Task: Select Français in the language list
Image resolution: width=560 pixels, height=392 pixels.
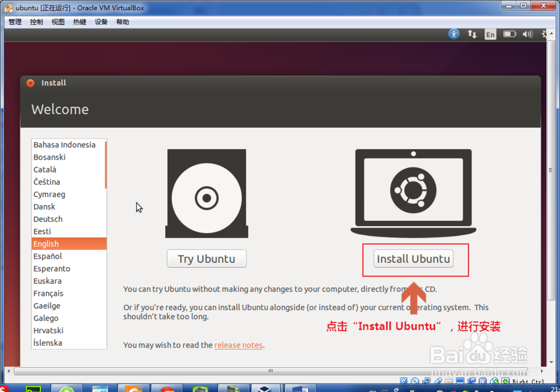Action: click(x=68, y=293)
